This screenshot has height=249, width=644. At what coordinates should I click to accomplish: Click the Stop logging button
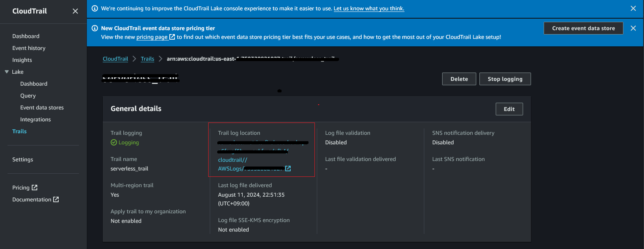504,79
